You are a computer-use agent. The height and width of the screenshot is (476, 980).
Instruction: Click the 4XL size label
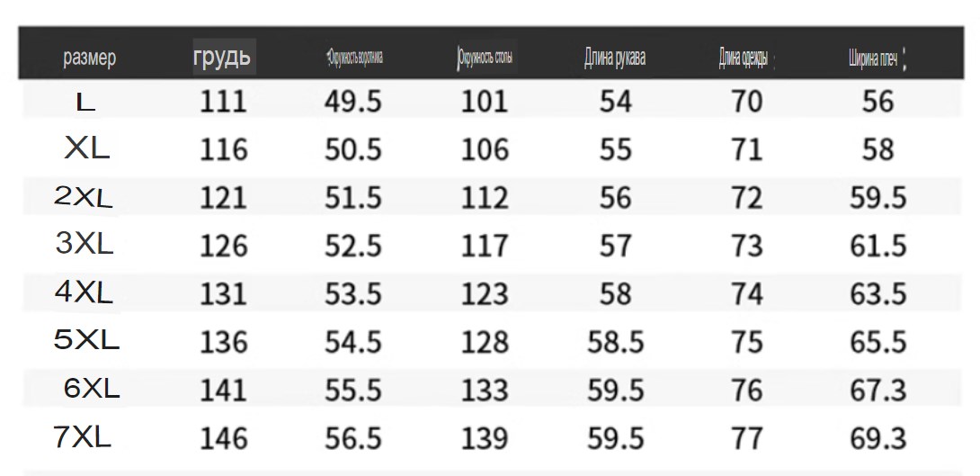[84, 292]
